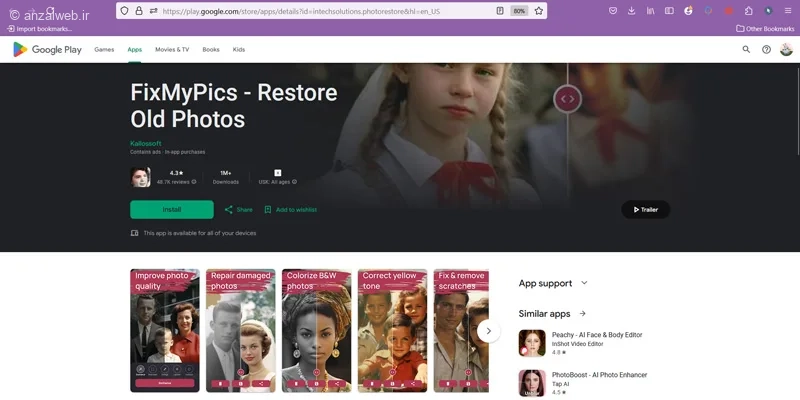The height and width of the screenshot is (400, 800).
Task: Play the Trailer video
Action: click(x=645, y=210)
